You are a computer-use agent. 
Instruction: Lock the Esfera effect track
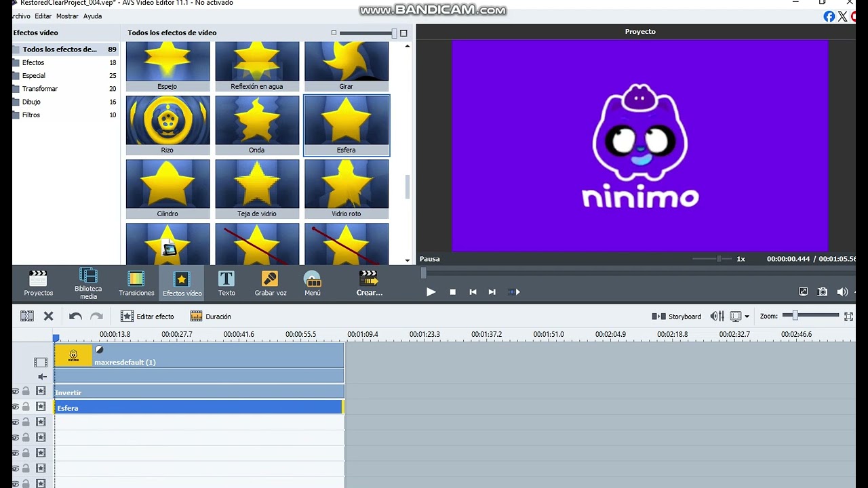click(x=26, y=407)
